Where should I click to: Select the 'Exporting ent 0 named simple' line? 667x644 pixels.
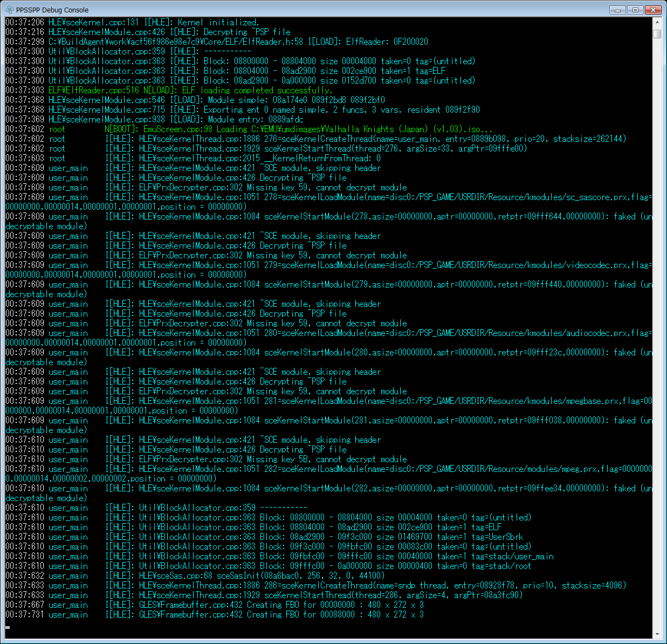click(243, 109)
